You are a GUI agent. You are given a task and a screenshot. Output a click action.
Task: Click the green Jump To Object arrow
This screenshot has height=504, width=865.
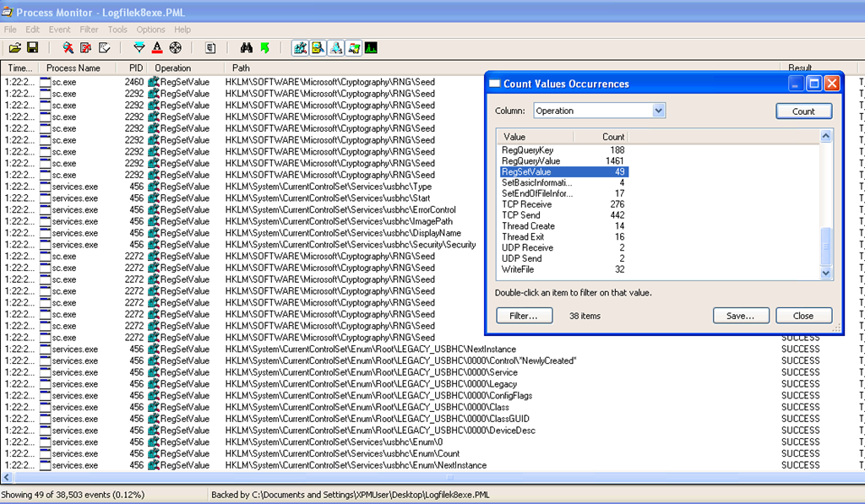point(264,48)
